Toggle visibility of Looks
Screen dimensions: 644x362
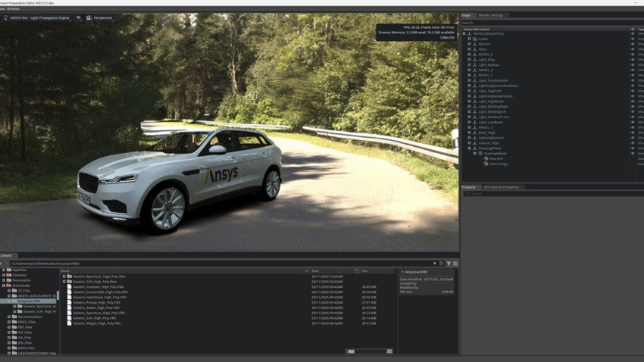pyautogui.click(x=633, y=39)
